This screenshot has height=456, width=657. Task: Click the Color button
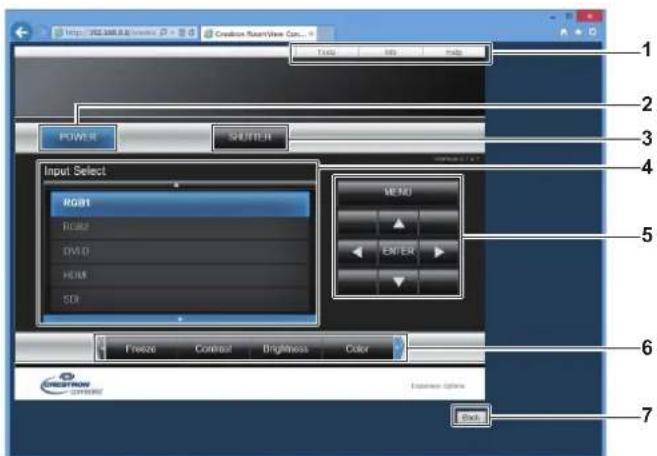click(x=357, y=349)
